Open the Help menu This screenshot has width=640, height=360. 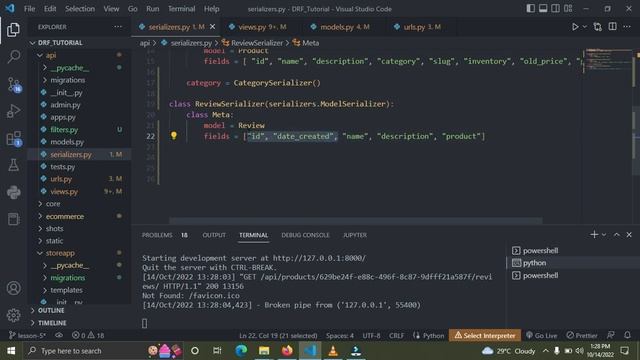click(211, 9)
